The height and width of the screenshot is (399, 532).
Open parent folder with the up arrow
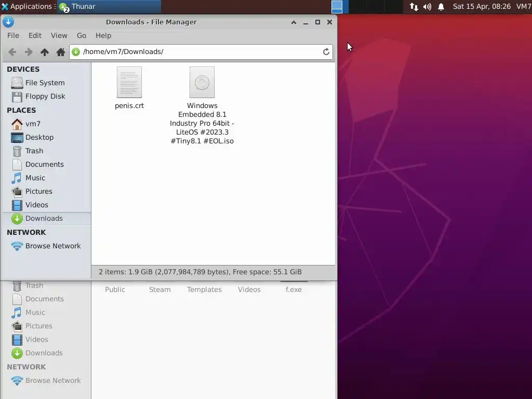[45, 52]
